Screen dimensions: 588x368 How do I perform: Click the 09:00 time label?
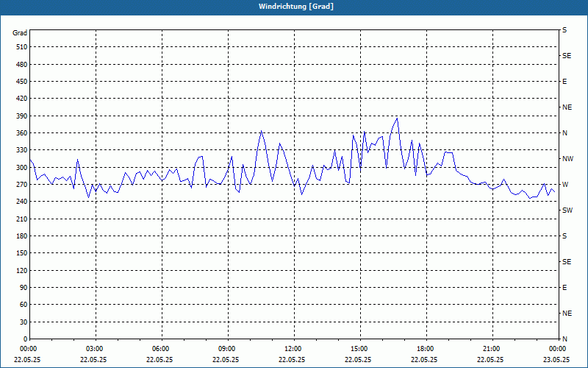[227, 349]
